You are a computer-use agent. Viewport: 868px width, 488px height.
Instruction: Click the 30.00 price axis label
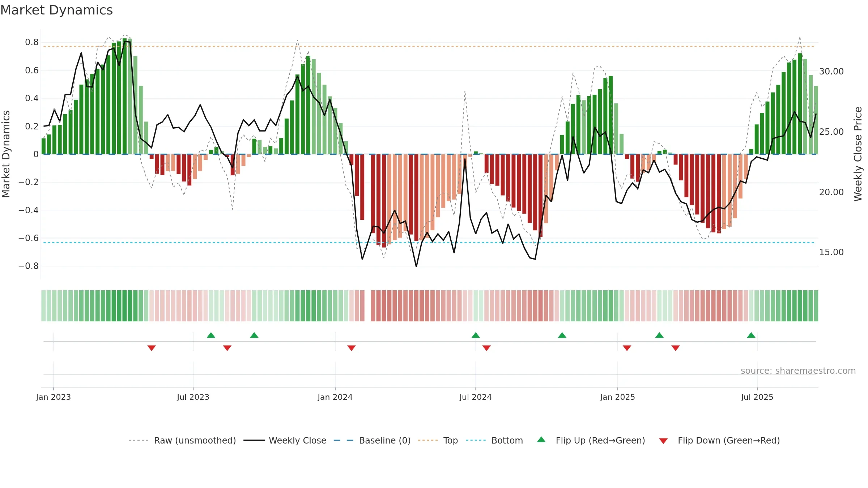click(x=831, y=72)
